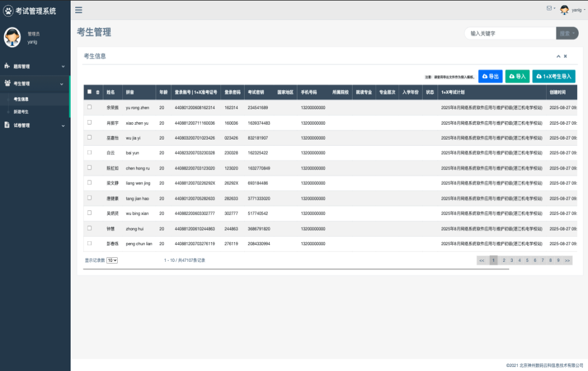Image resolution: width=588 pixels, height=371 pixels.
Task: Click the yanig avatar in the top bar
Action: click(564, 9)
